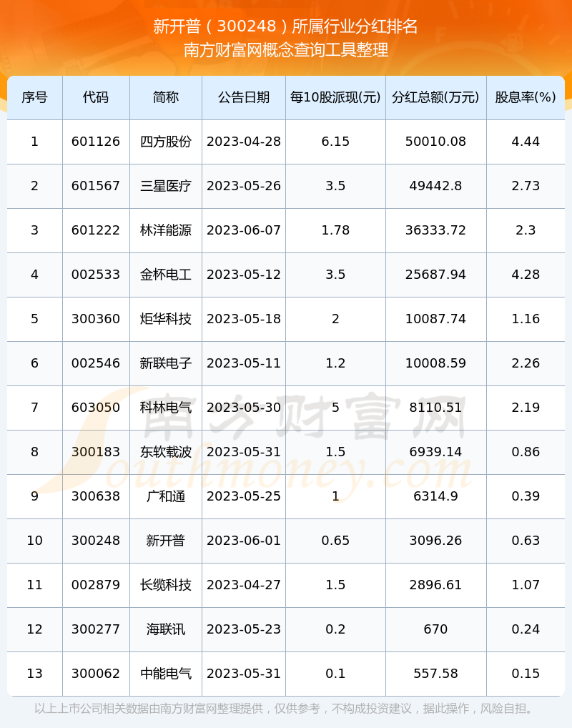Click the 股息率(%) column header
Screen dimensions: 572x728
coord(526,97)
